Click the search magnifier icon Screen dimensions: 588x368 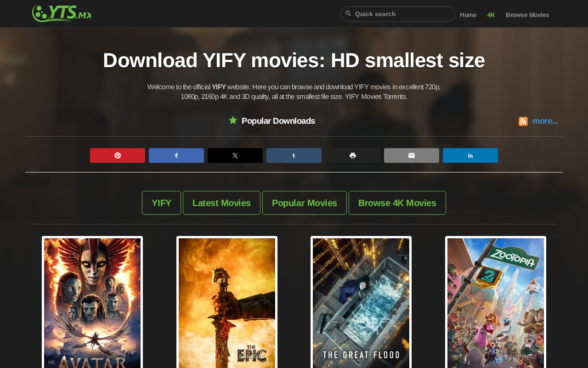tap(348, 13)
